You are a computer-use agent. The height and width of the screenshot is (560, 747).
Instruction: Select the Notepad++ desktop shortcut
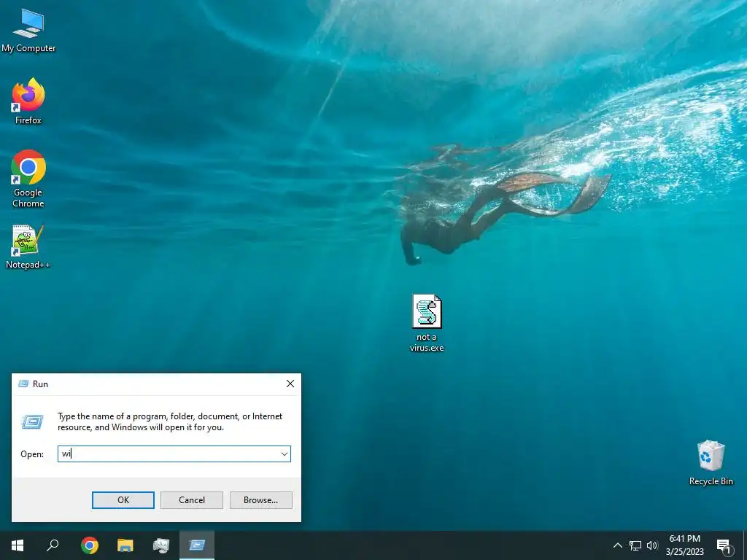(x=28, y=246)
